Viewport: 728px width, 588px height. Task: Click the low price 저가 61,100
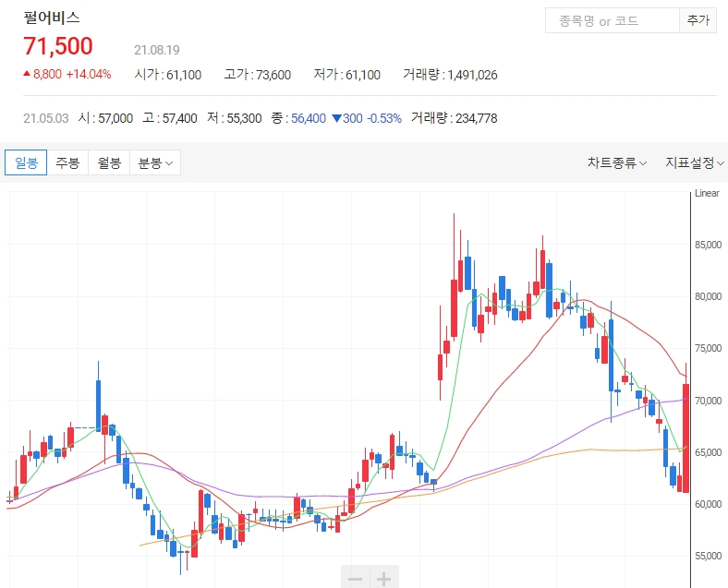(346, 75)
